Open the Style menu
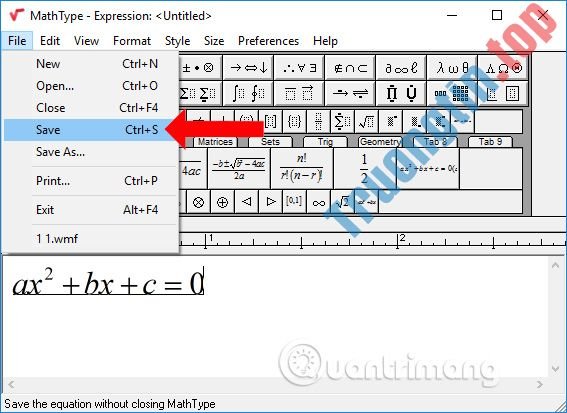Viewport: 567px width, 413px height. pos(178,41)
